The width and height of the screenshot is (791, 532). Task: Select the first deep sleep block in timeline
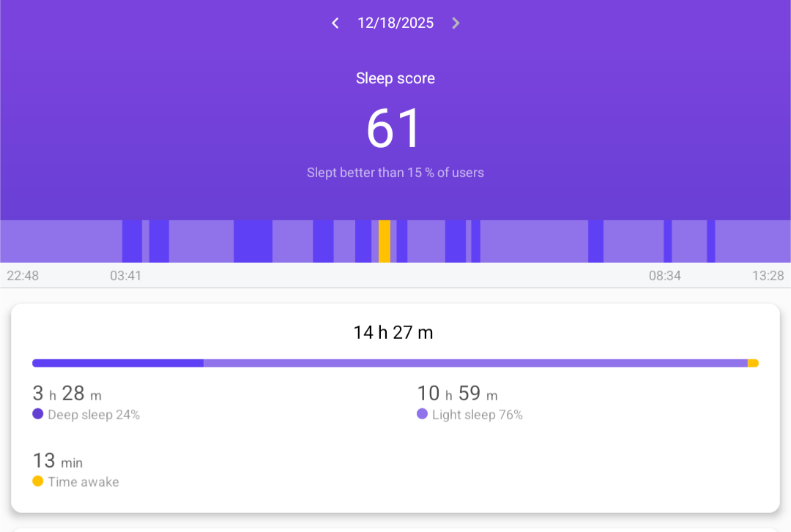132,241
